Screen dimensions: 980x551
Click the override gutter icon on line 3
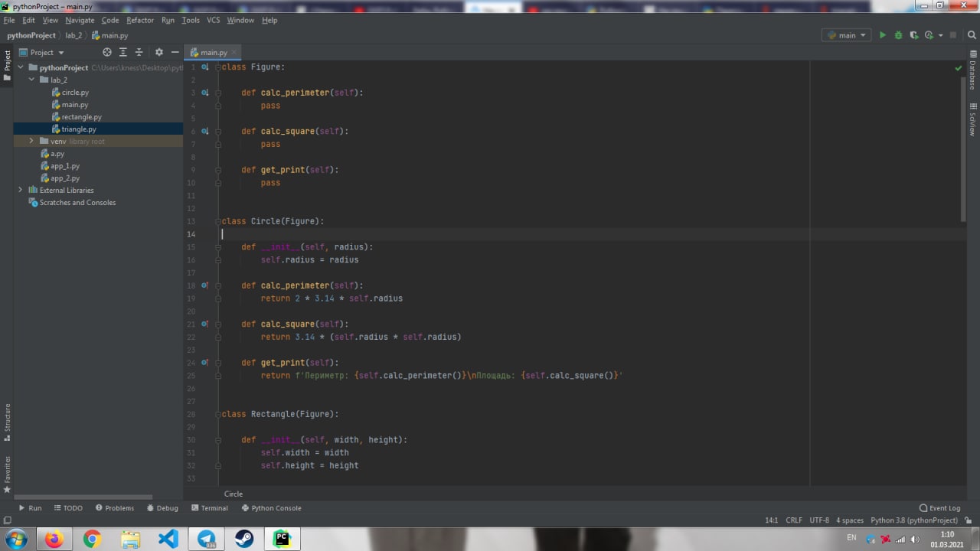[204, 93]
